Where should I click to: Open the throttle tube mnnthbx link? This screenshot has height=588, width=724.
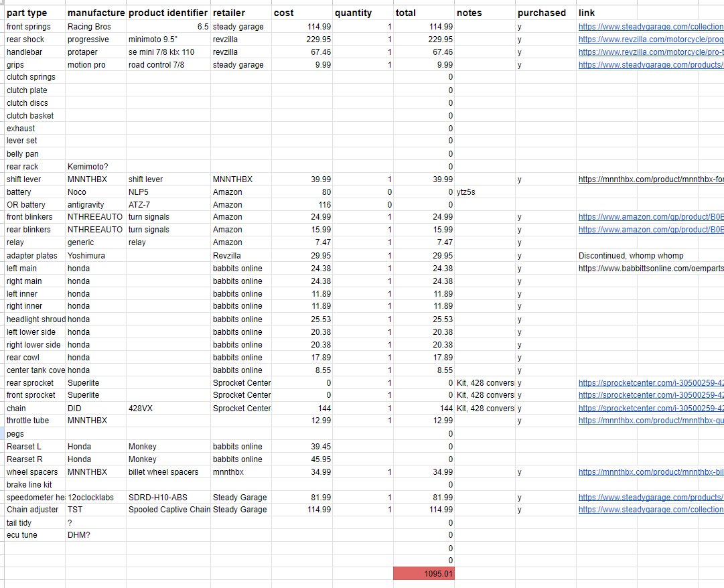tap(651, 421)
